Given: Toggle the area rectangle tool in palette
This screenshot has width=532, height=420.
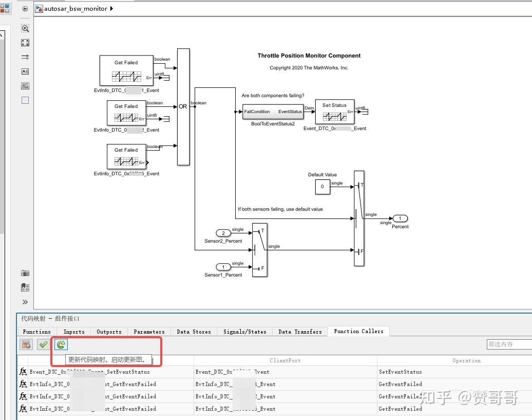Looking at the screenshot, I should 25,100.
